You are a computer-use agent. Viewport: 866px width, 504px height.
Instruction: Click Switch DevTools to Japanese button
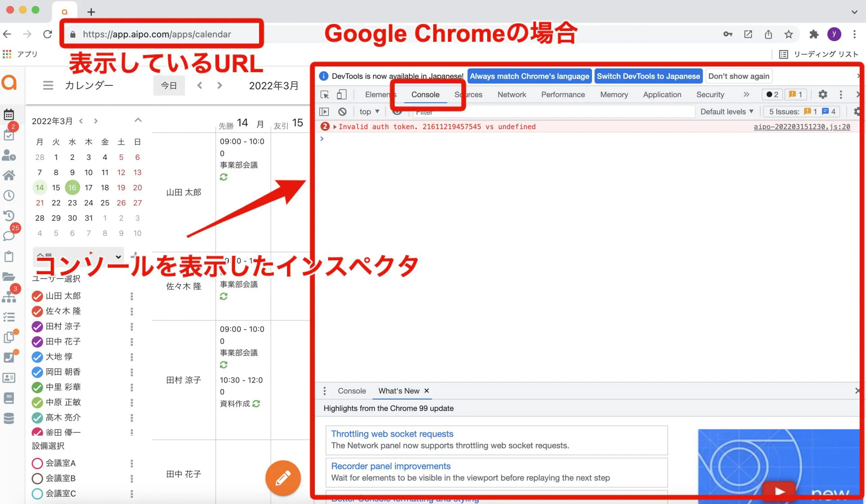click(x=648, y=76)
